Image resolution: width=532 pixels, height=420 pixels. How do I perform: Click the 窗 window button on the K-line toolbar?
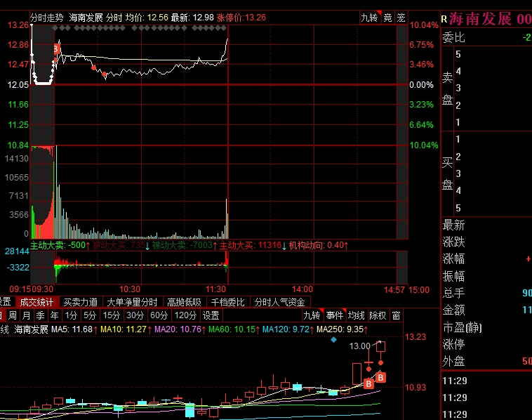[396, 315]
